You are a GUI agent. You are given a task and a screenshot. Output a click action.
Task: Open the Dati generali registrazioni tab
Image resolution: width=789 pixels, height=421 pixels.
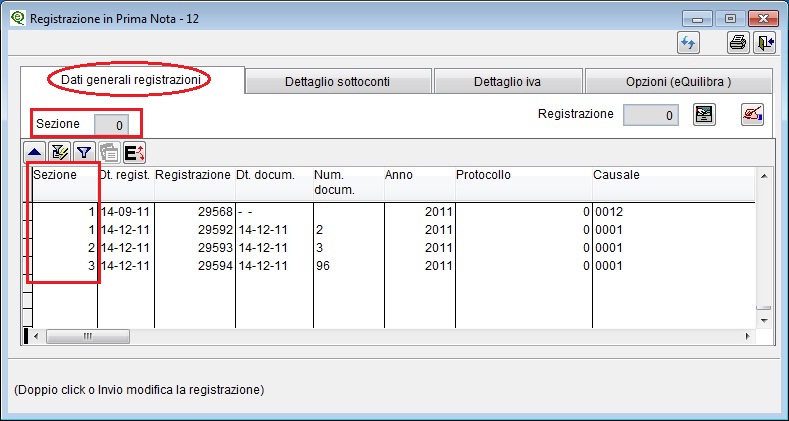click(129, 79)
